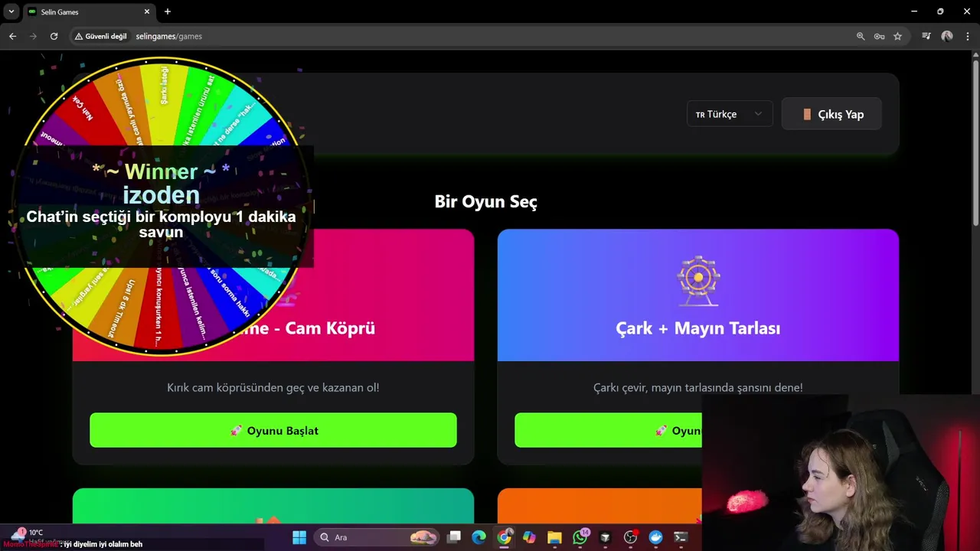Open WhatsApp with 14 notifications
Viewport: 980px width, 551px height.
(x=580, y=537)
